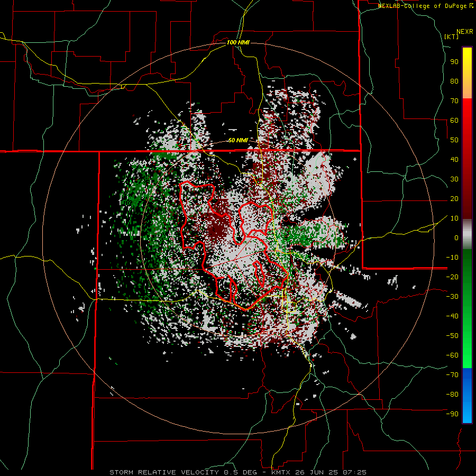Click the 50 NMI range ring label
The width and height of the screenshot is (476, 476).
239,140
